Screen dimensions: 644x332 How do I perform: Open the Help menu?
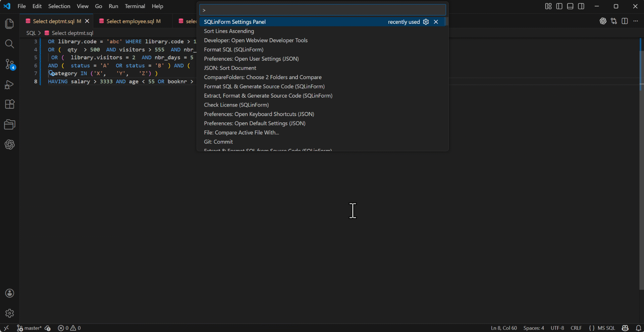click(x=157, y=6)
